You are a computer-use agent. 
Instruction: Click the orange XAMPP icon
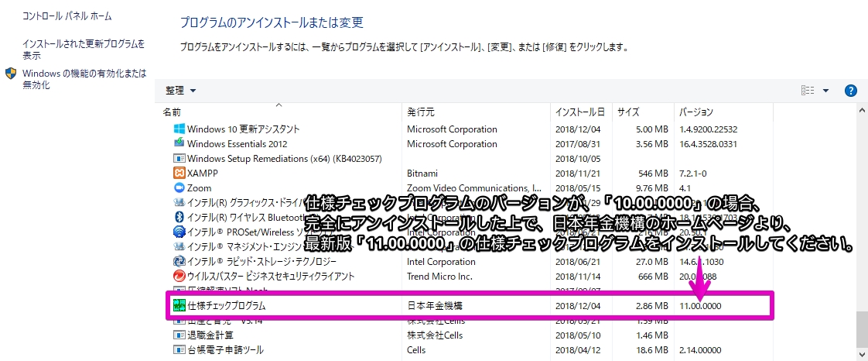coord(179,173)
